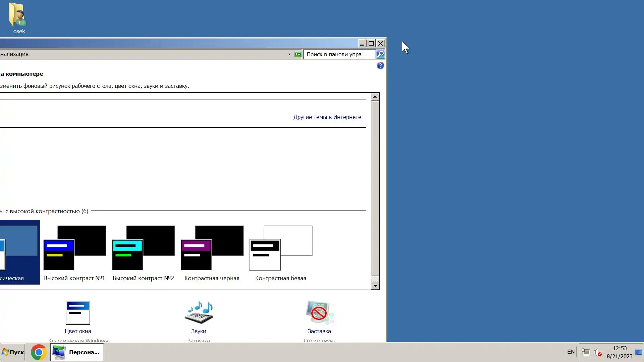Choose the Contrast Black theme

click(x=212, y=248)
